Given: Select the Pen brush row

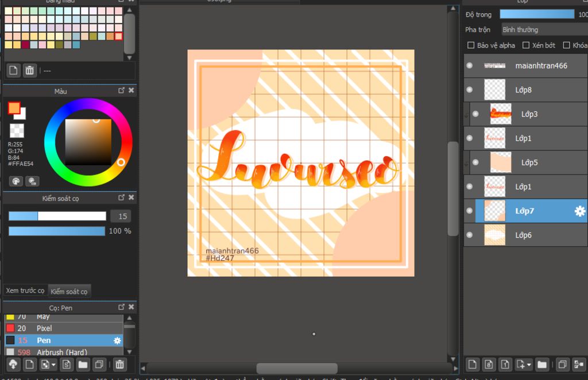Looking at the screenshot, I should point(64,340).
